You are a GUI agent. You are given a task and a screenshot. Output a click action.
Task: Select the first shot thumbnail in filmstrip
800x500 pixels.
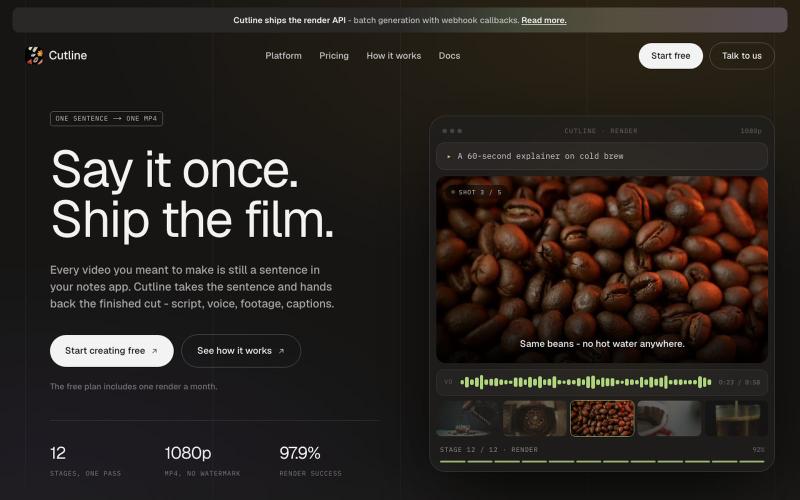click(x=468, y=418)
